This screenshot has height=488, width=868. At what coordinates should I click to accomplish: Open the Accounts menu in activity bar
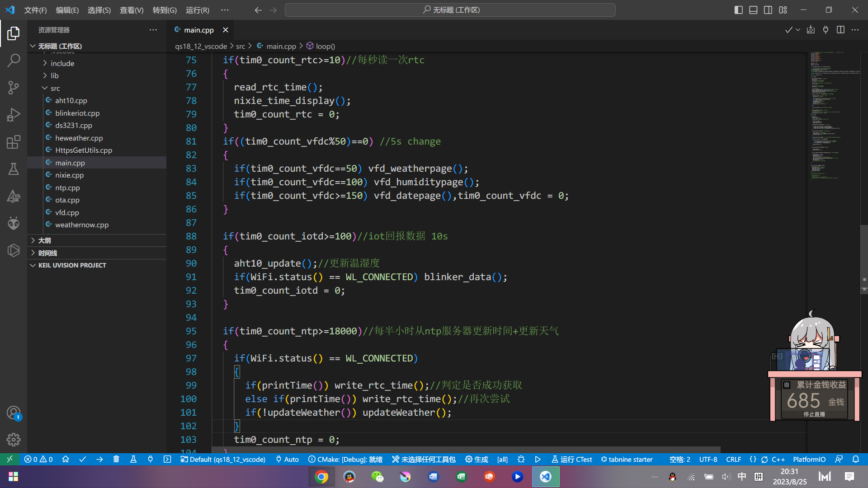click(x=14, y=413)
